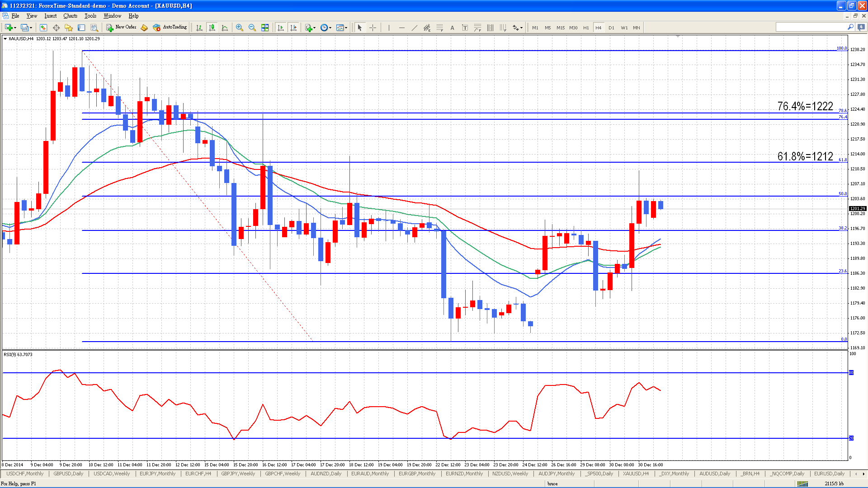Zoom out of the chart

(x=252, y=28)
